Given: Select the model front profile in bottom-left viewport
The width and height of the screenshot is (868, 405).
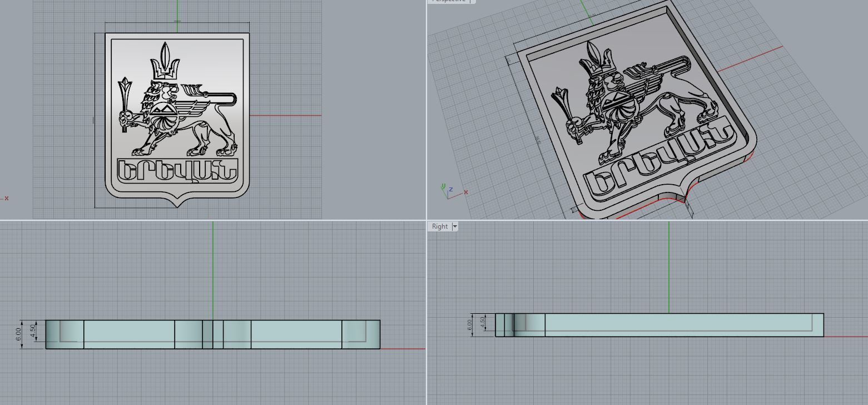Looking at the screenshot, I should tap(213, 334).
